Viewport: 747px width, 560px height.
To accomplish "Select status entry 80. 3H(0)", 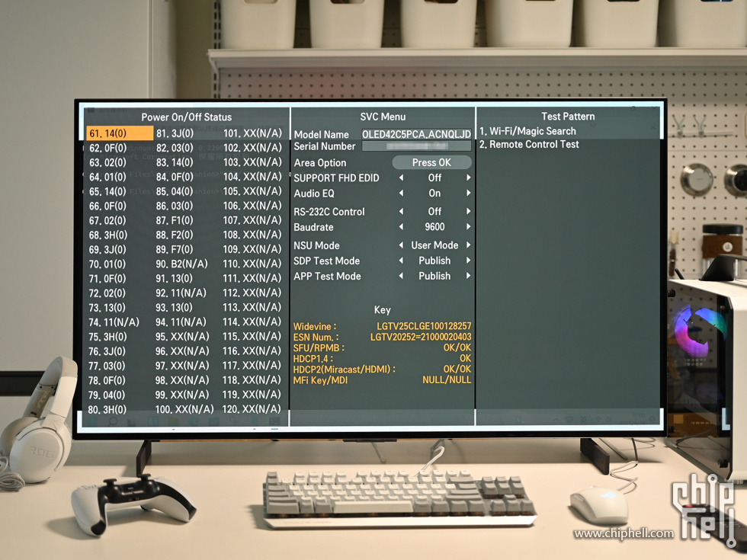I will click(107, 410).
